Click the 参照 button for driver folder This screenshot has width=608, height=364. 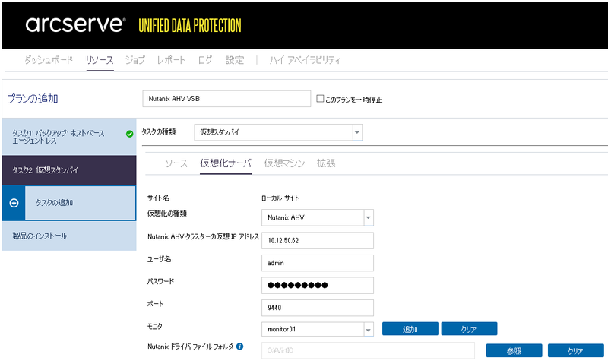pos(515,351)
